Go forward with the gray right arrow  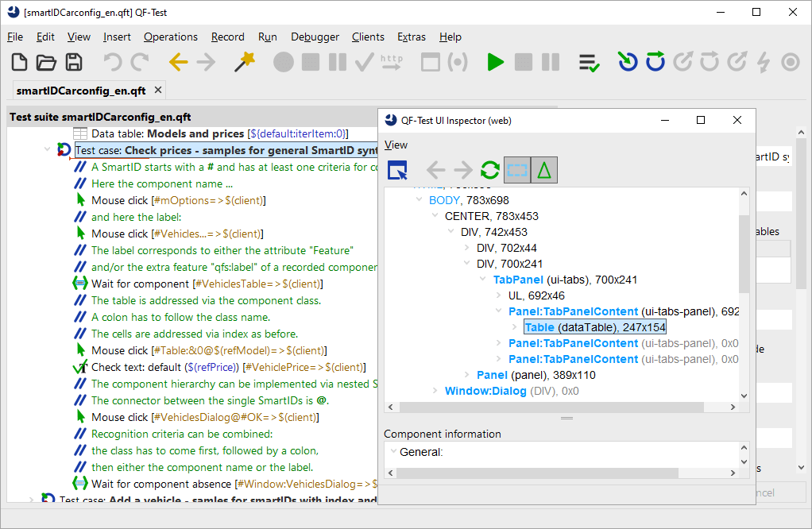coord(206,62)
